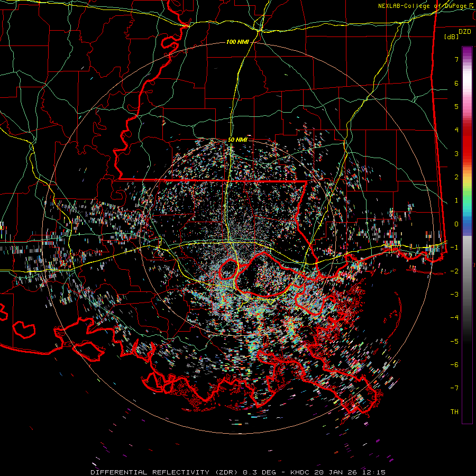Click the [dB] unit label
476x476 pixels.
452,36
